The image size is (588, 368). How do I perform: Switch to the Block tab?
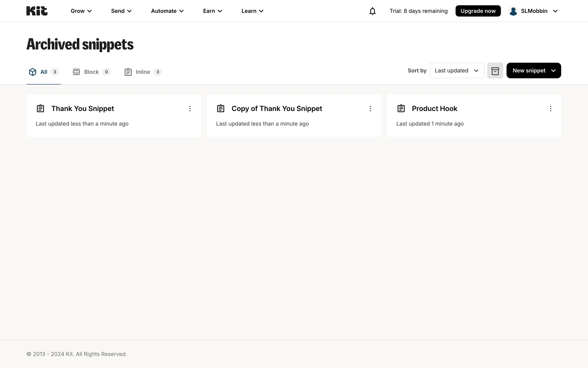click(x=91, y=72)
